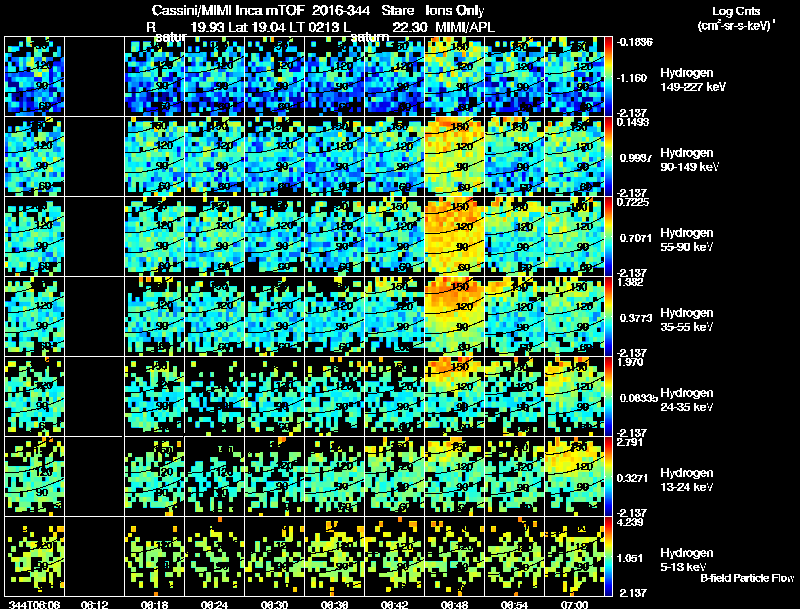This screenshot has height=609, width=800.
Task: Click the 0.3271 color scale value
Action: pos(633,478)
